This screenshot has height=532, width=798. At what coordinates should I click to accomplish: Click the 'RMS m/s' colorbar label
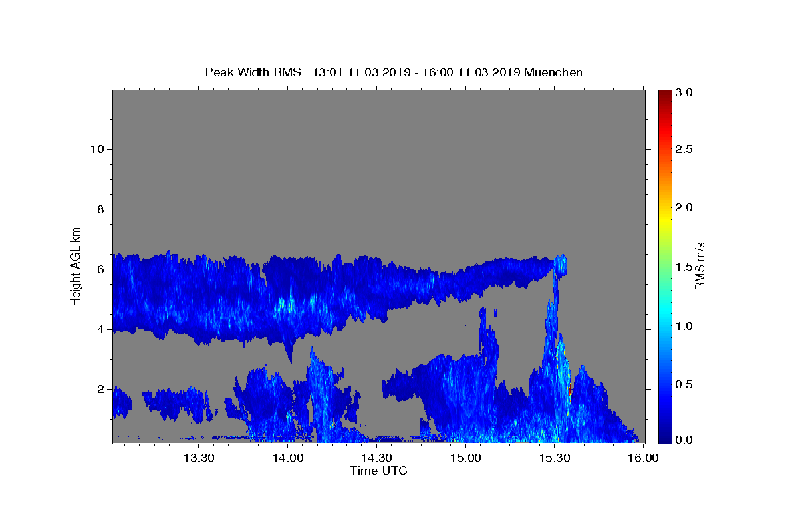[700, 267]
